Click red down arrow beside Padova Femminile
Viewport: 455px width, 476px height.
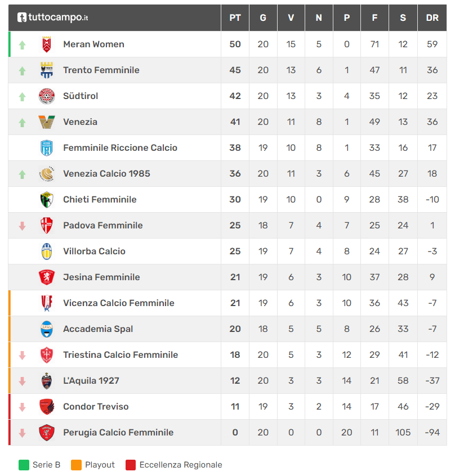22,226
